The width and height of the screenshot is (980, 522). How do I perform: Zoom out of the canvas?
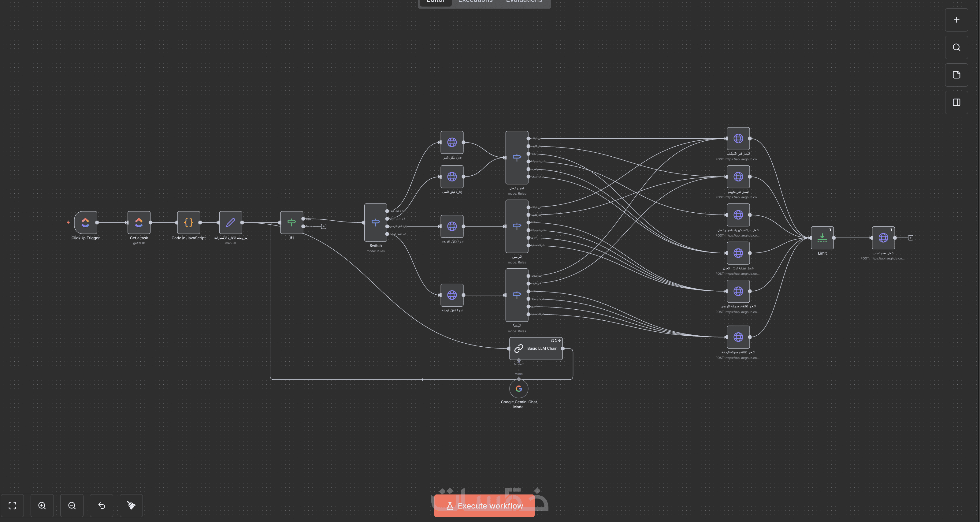72,505
